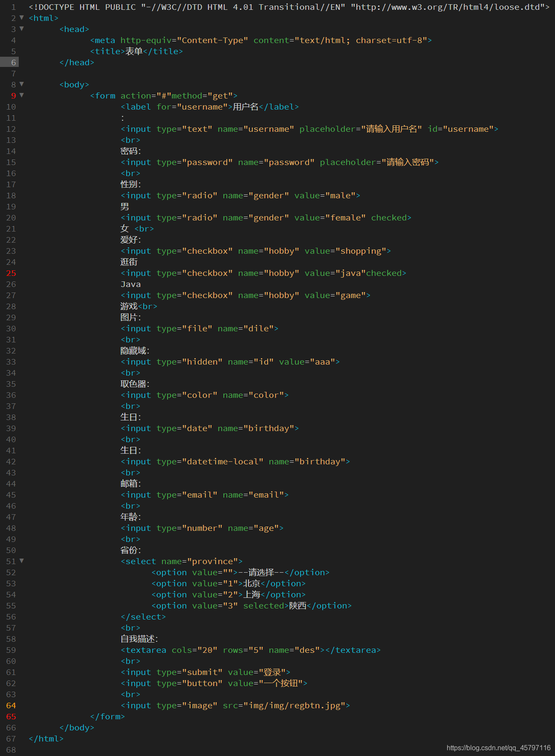Collapse the body section fold arrow on line 8
Viewport: 555px width, 756px height.
[21, 84]
